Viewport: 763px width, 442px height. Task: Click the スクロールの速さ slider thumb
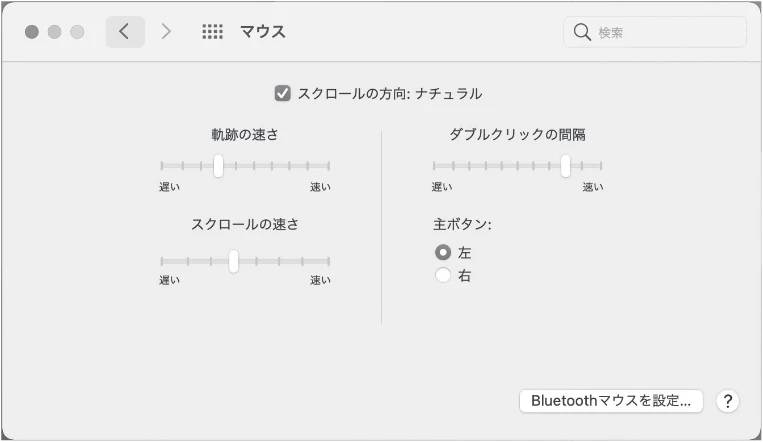click(x=234, y=261)
